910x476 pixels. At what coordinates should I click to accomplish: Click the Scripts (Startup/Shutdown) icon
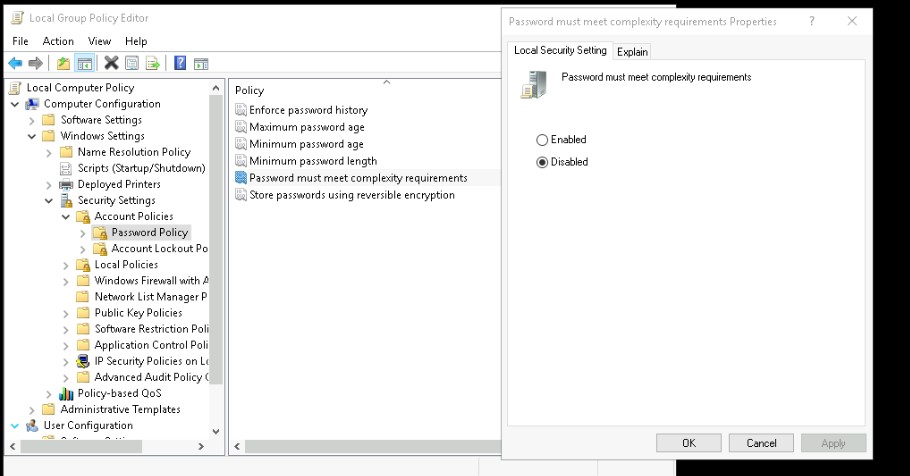pos(66,168)
